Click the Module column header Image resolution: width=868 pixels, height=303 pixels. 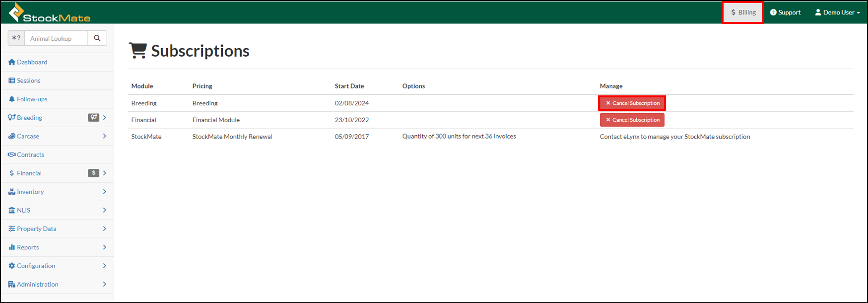click(142, 86)
